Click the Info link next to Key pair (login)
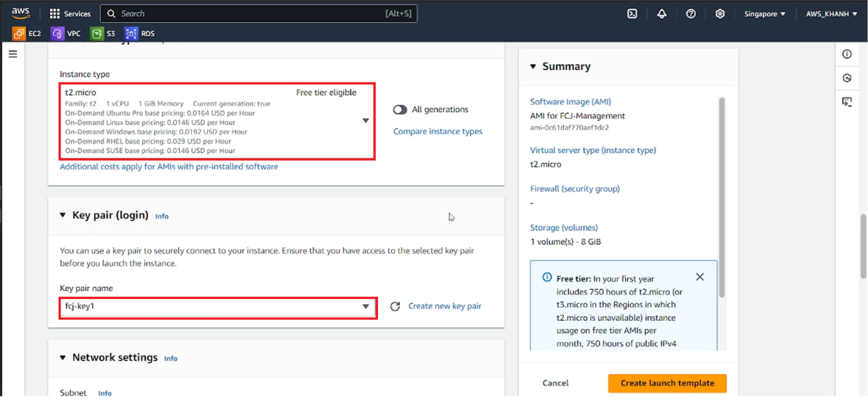868x408 pixels. pyautogui.click(x=162, y=216)
